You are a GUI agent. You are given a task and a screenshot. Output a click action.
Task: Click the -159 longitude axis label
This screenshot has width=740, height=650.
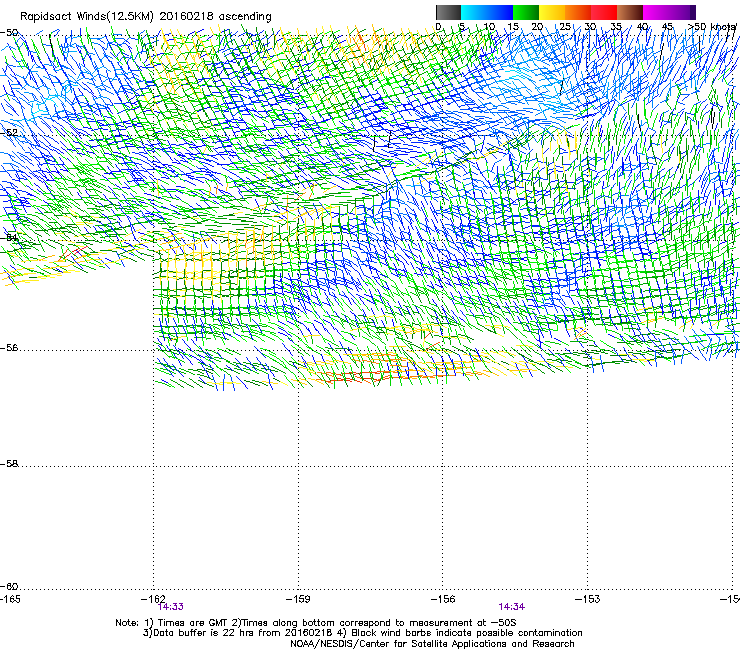point(298,599)
